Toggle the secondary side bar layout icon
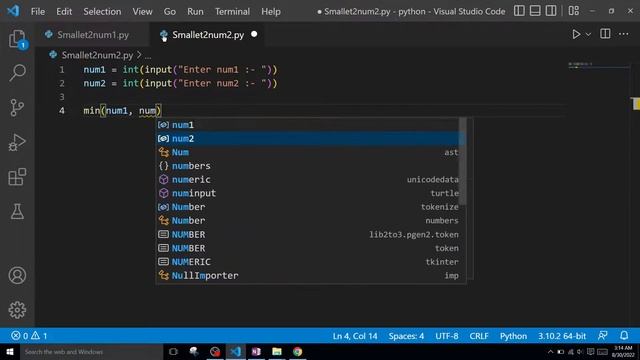The height and width of the screenshot is (360, 640). (551, 11)
